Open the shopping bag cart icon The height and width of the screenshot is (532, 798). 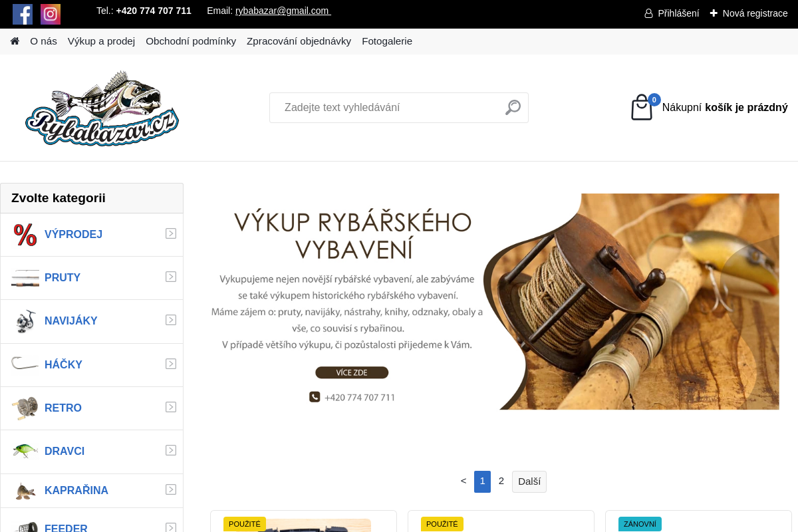(641, 108)
